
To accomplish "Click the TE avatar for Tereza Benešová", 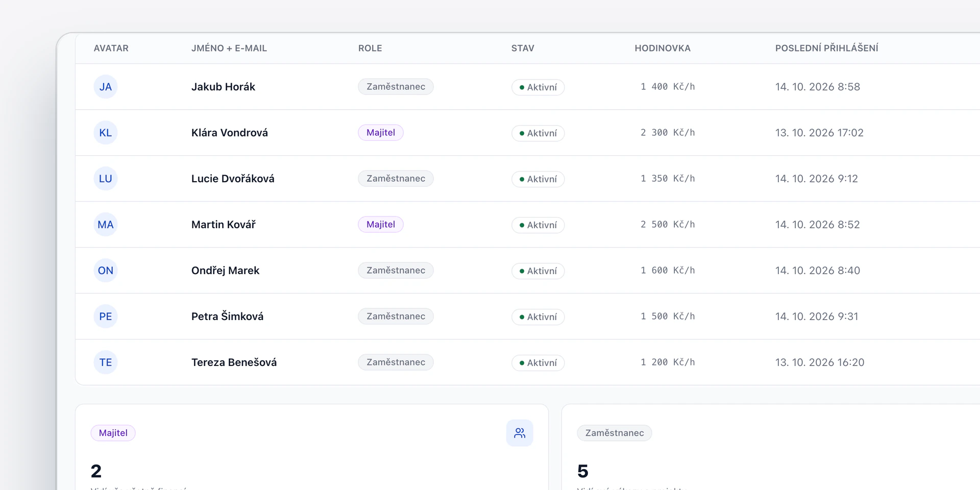I will [x=106, y=362].
